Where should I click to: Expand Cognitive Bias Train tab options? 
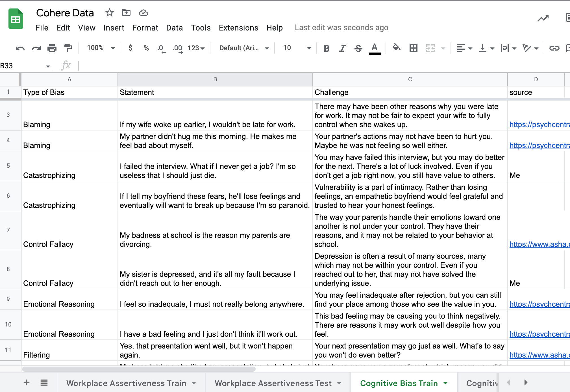pyautogui.click(x=445, y=383)
